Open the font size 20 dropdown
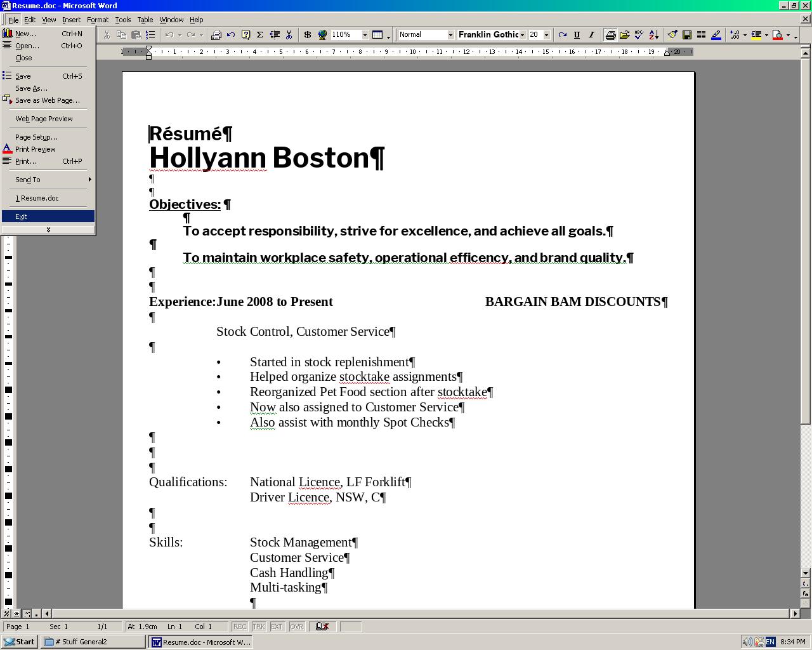The image size is (812, 650). point(546,35)
